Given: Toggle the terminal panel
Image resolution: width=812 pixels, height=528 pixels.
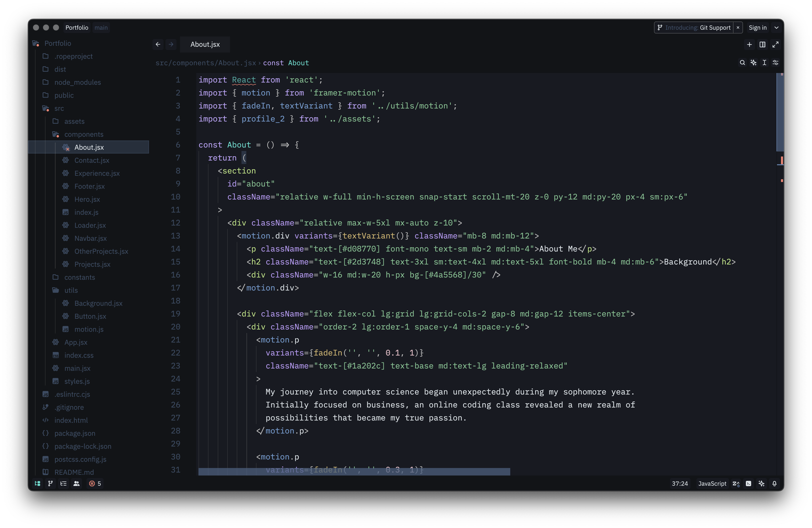Looking at the screenshot, I should click(748, 483).
